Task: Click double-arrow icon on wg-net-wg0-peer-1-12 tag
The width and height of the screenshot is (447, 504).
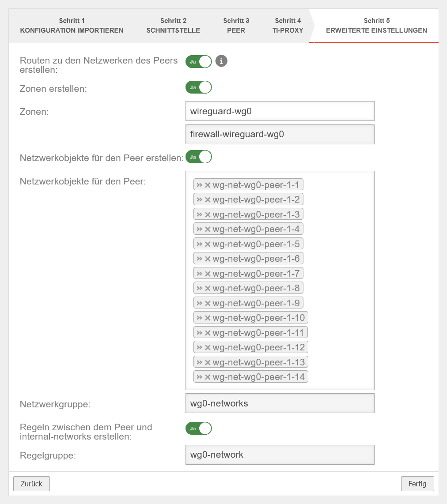Action: pyautogui.click(x=200, y=347)
